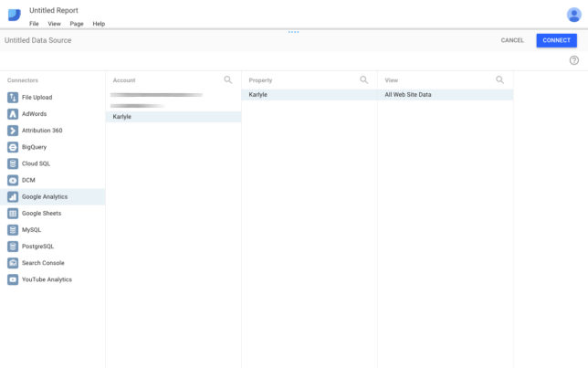Open search in the Account column
This screenshot has width=588, height=368.
(x=228, y=80)
